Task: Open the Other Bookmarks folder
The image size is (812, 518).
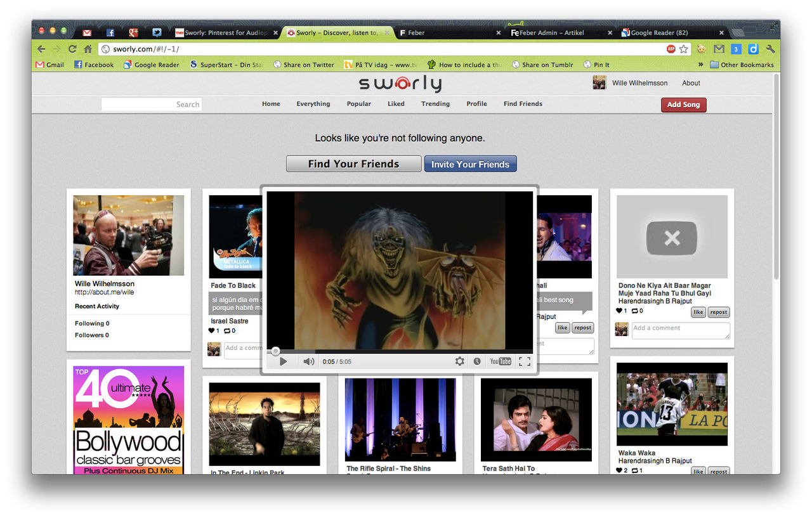Action: 742,65
